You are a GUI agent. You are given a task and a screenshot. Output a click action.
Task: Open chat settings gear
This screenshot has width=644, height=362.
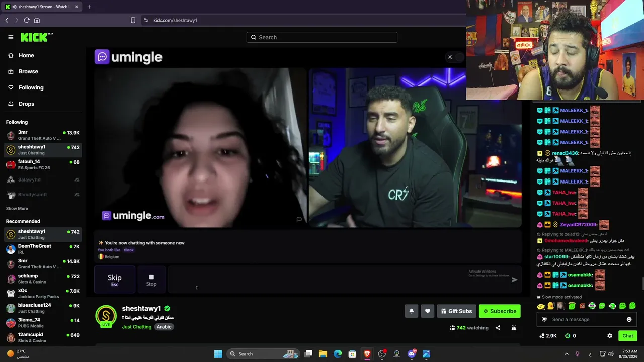(610, 336)
